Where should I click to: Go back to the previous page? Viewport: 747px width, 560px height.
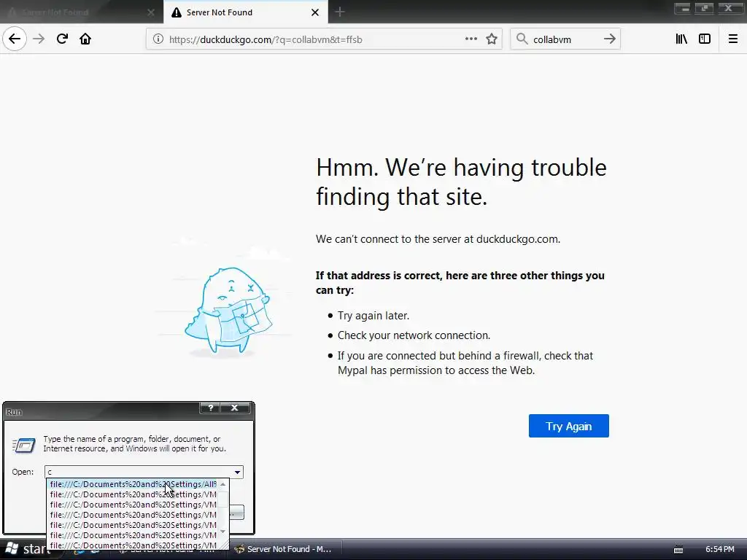point(15,39)
